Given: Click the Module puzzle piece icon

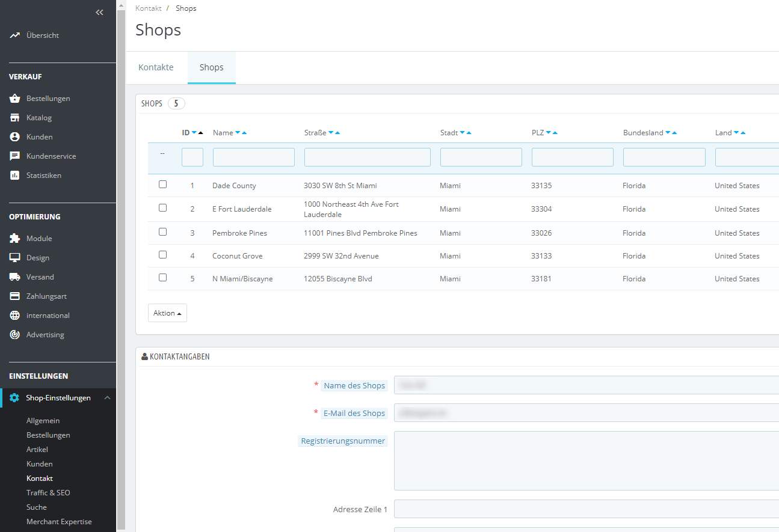Looking at the screenshot, I should pyautogui.click(x=15, y=239).
